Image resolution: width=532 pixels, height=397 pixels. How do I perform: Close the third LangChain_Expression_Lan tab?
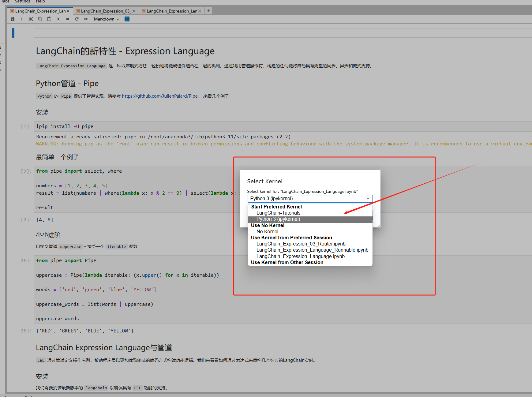(200, 11)
